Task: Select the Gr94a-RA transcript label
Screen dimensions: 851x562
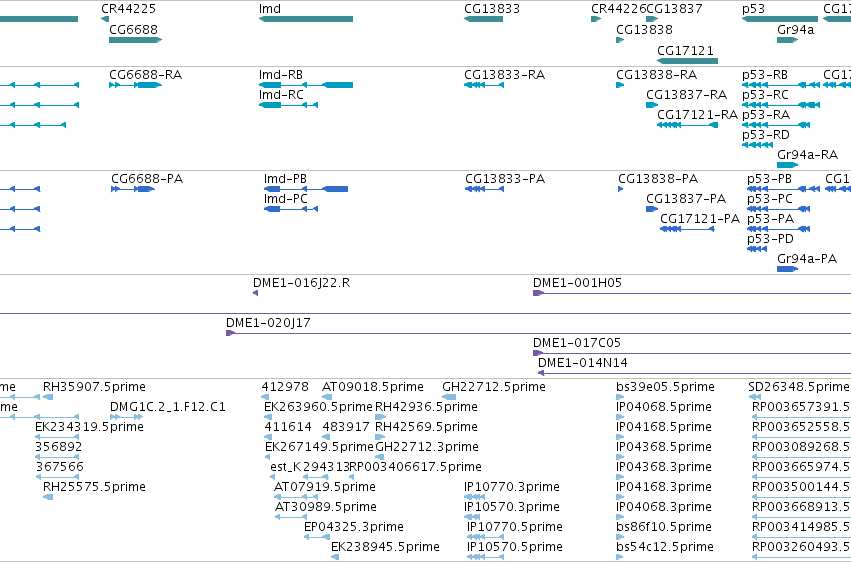Action: point(808,155)
